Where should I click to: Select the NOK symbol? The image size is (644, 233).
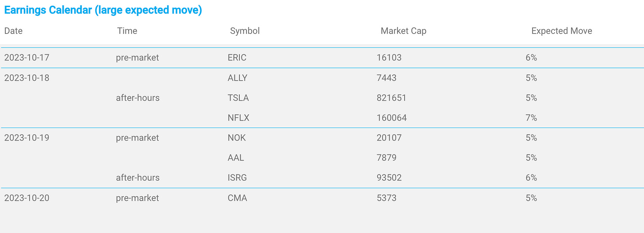pyautogui.click(x=237, y=138)
